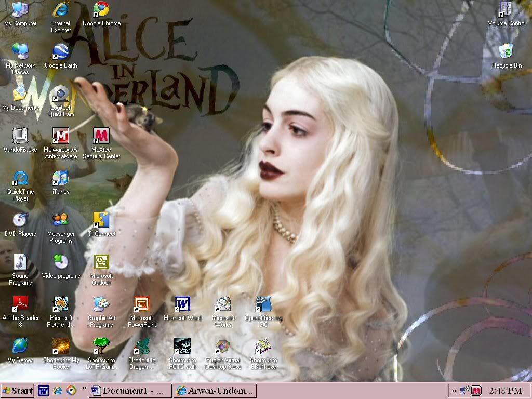Open OpenOffice.org 3.0 shortcut
This screenshot has width=532, height=399.
[x=263, y=312]
